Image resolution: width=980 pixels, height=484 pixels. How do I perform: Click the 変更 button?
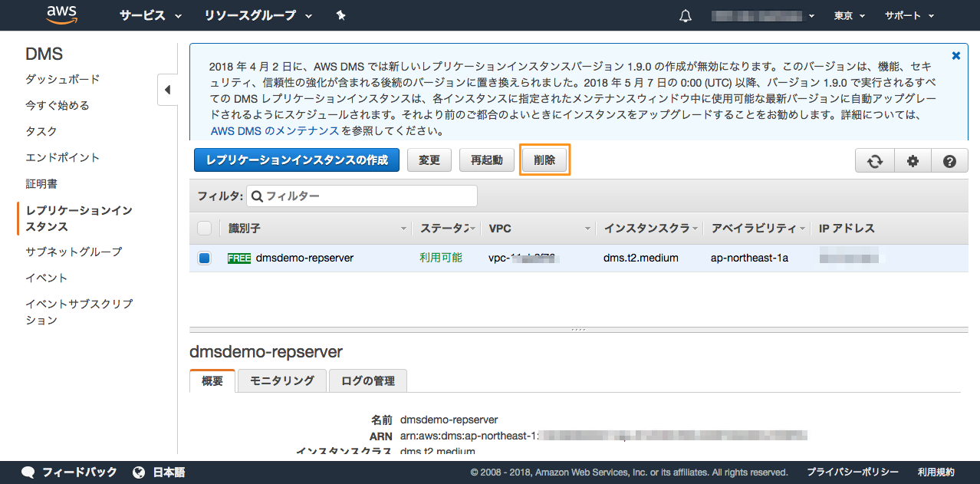coord(429,160)
